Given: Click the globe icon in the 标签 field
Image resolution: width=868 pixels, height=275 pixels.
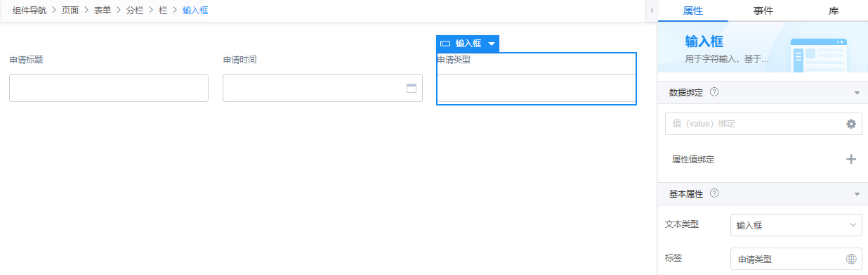Looking at the screenshot, I should [x=851, y=259].
